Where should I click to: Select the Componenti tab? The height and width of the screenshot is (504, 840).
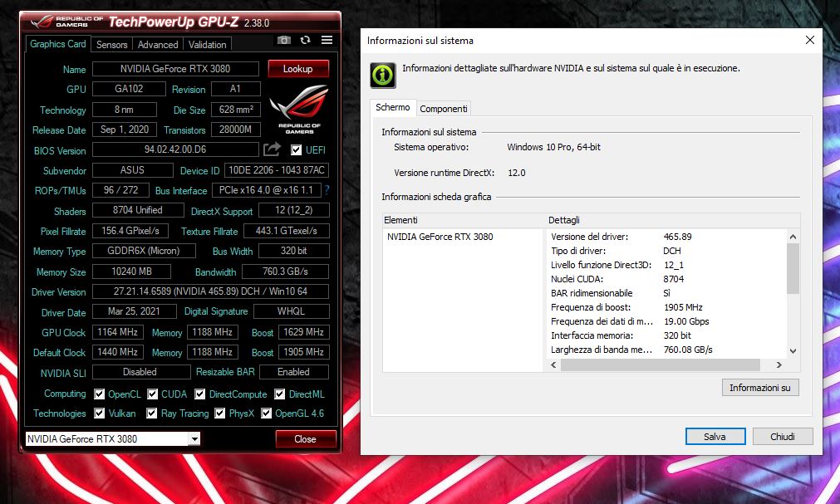click(x=444, y=109)
